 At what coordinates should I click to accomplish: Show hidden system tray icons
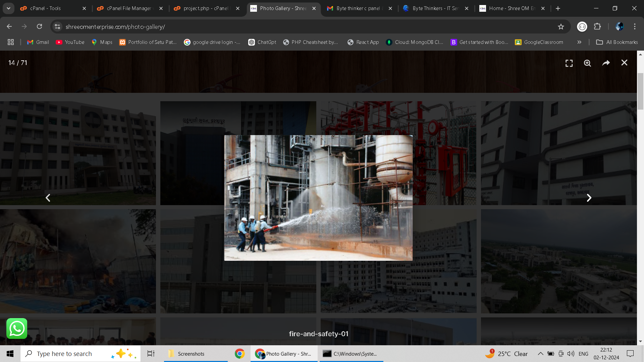(540, 354)
